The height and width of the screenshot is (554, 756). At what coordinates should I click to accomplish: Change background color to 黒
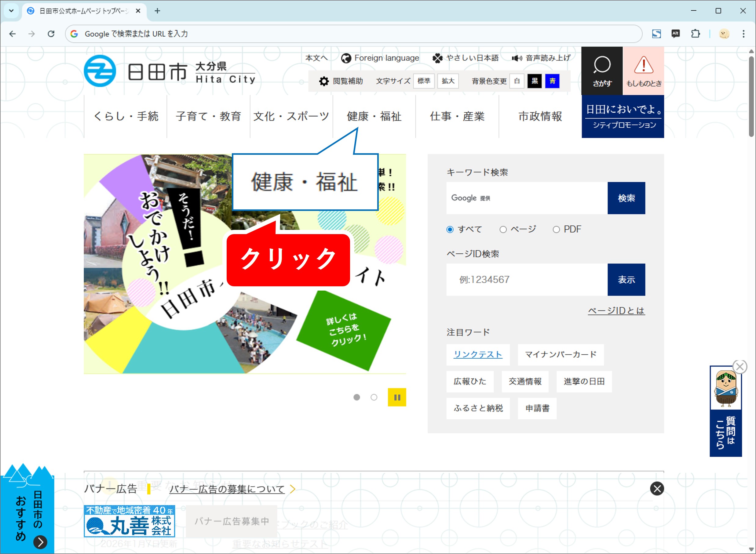[x=535, y=81]
